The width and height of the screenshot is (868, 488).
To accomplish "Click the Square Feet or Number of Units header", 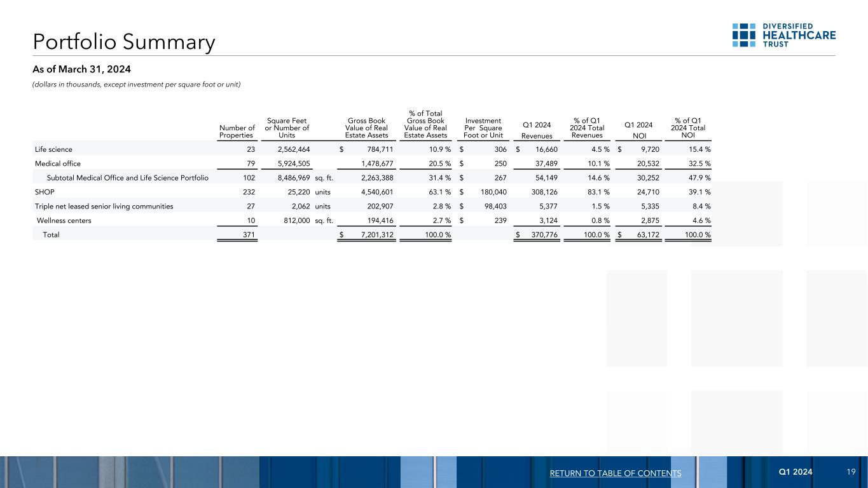I will pyautogui.click(x=286, y=127).
